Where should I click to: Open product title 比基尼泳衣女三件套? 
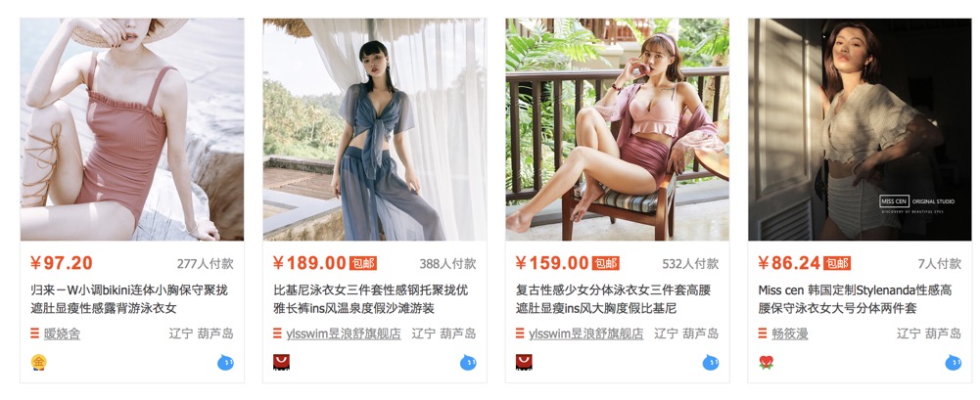(371, 299)
